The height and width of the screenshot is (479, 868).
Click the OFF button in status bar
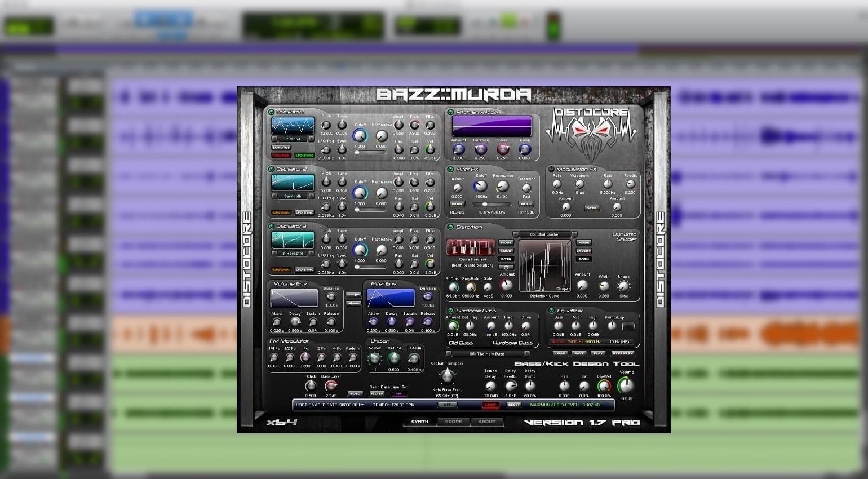pyautogui.click(x=448, y=405)
